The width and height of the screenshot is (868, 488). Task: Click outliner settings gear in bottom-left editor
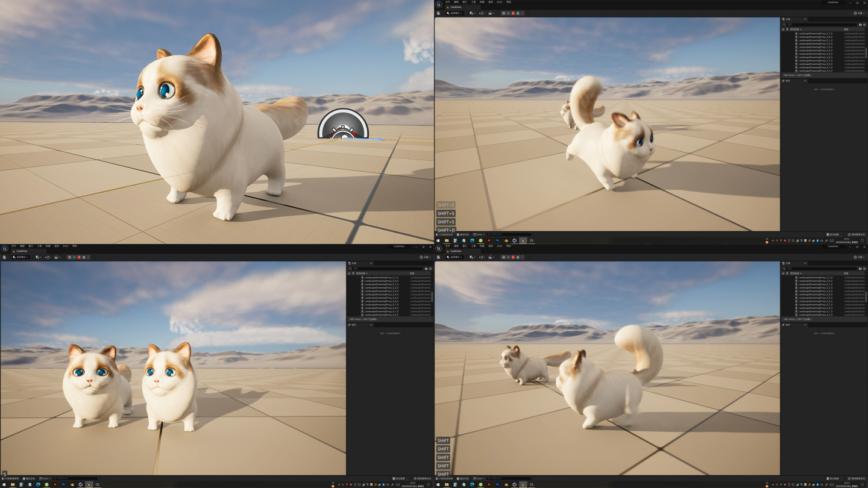430,269
